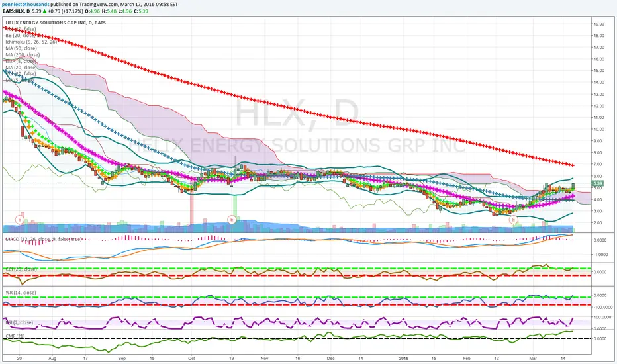The width and height of the screenshot is (617, 364).
Task: Click the March 17, 2016 09:58 EST timestamp
Action: click(x=149, y=5)
